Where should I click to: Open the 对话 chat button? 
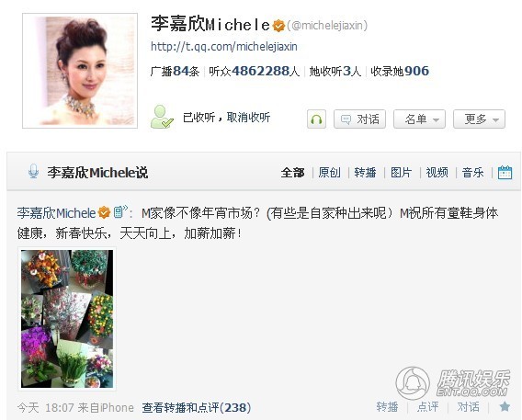pyautogui.click(x=359, y=119)
